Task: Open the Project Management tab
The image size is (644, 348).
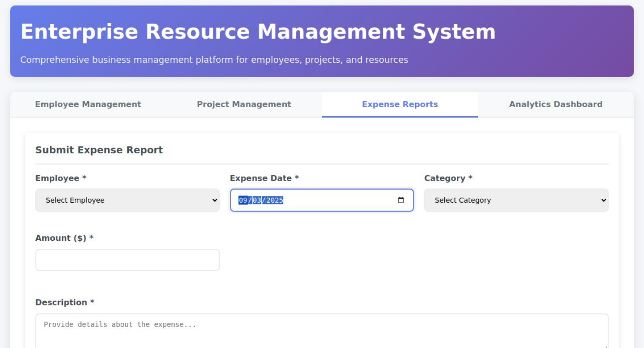Action: pos(244,104)
